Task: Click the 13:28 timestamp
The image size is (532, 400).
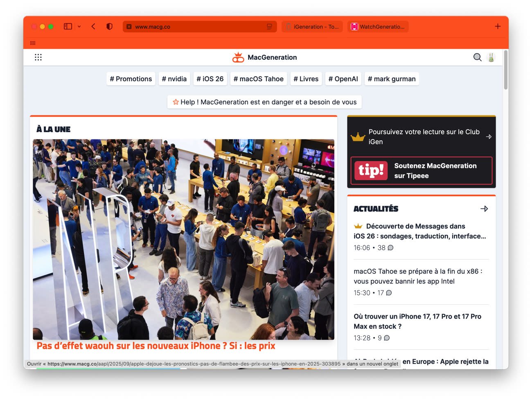Action: (362, 338)
